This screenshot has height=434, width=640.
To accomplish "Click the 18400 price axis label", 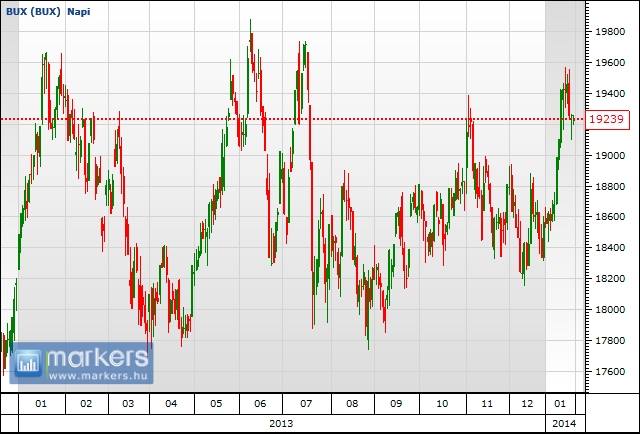I will pos(610,248).
